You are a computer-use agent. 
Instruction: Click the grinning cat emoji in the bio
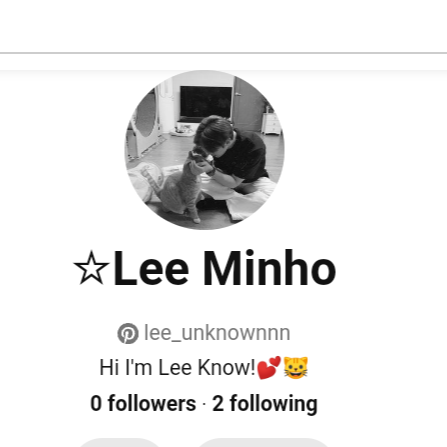click(x=296, y=368)
